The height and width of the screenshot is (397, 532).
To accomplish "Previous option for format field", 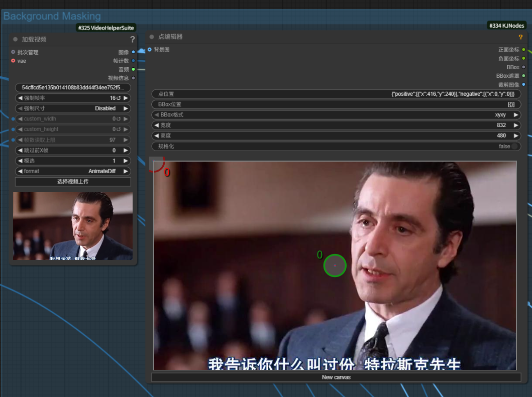I will point(20,171).
